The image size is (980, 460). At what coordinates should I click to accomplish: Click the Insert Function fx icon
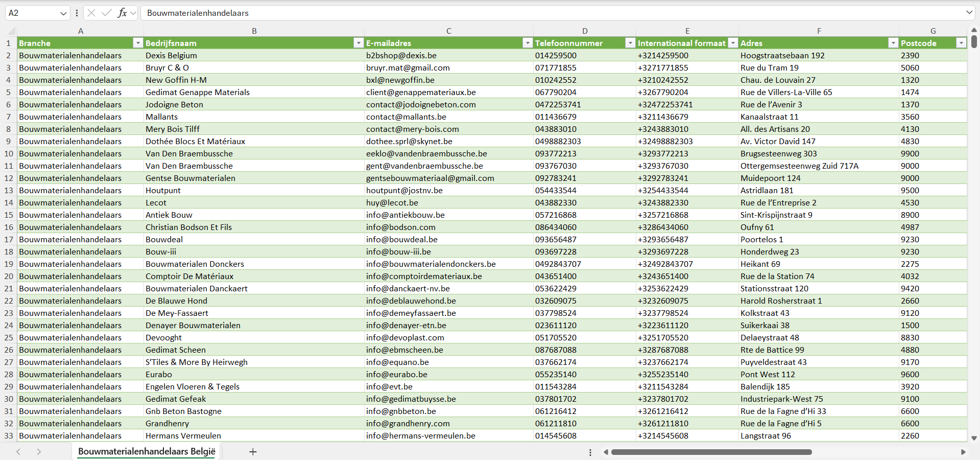tap(122, 13)
